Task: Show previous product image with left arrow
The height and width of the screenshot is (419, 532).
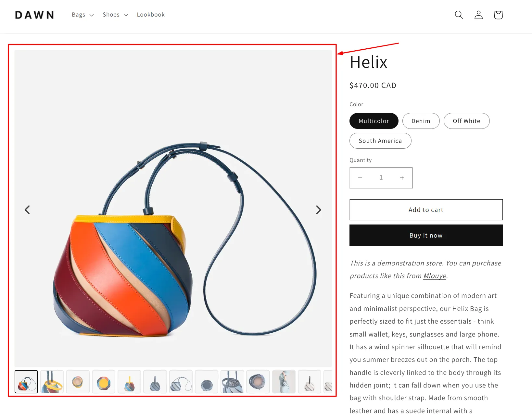Action: (x=27, y=210)
